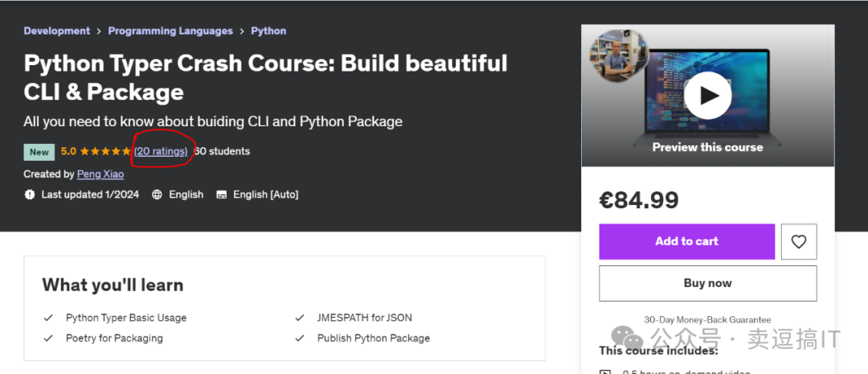Click the five-star rating display
This screenshot has width=868, height=374.
pos(106,150)
